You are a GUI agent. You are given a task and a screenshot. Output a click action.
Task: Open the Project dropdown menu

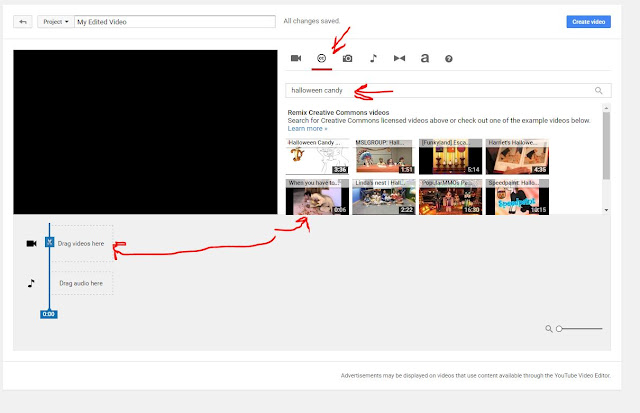click(x=56, y=22)
